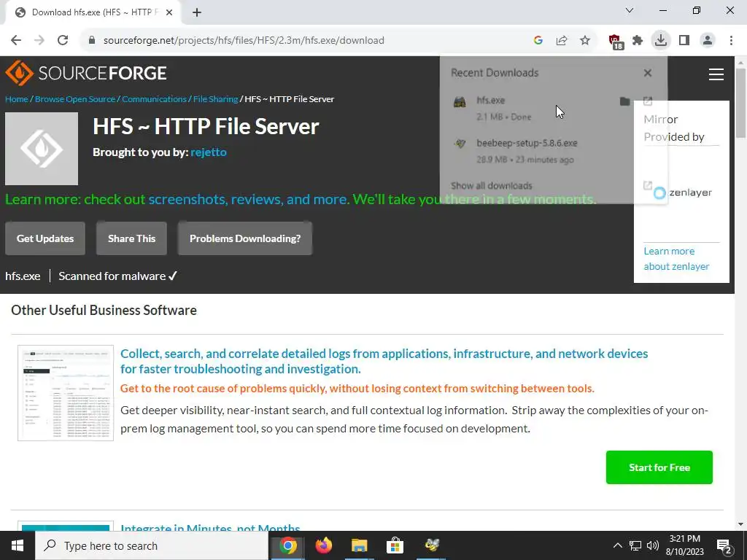Open Chrome's three-dot menu
747x560 pixels.
tap(731, 41)
